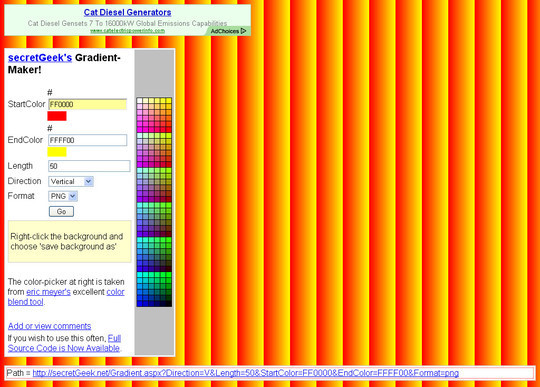Open the color blend tool link
Screen dimensions: 540x387
[66, 297]
